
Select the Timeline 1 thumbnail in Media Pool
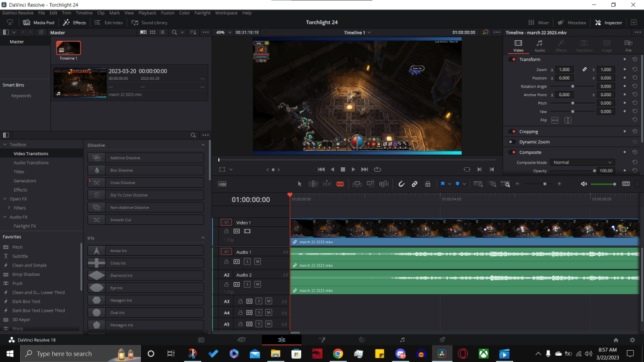(x=68, y=48)
